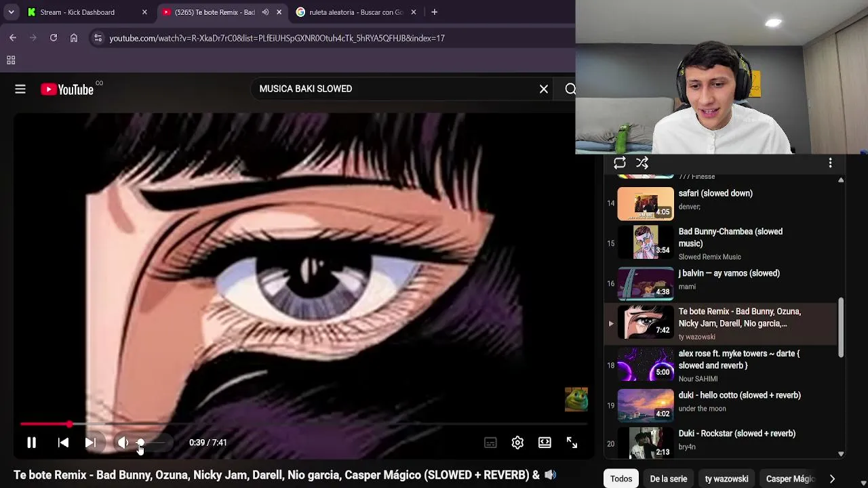Close the 'ruleta aleatoria' tab
Image resolution: width=868 pixels, height=488 pixels.
click(413, 12)
